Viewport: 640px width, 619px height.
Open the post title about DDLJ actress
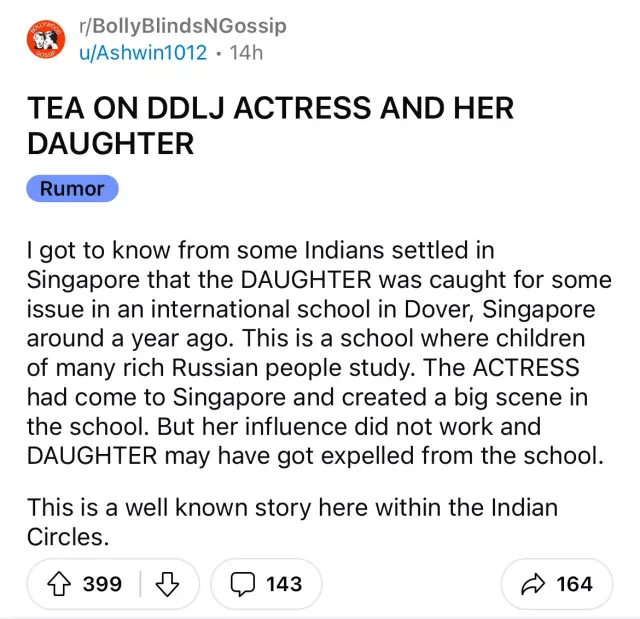[270, 125]
